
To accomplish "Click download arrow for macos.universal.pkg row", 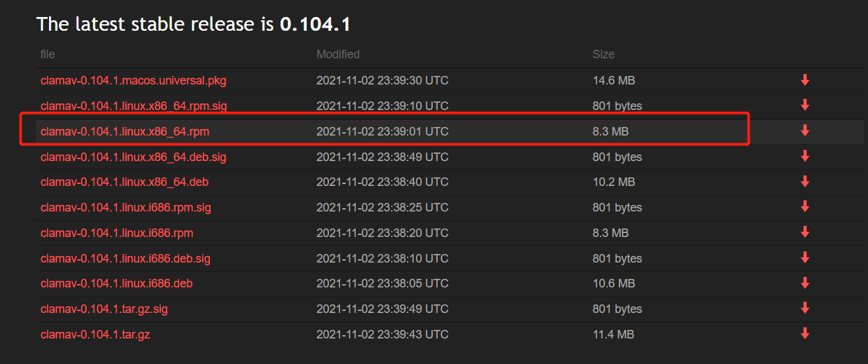I will coord(805,80).
